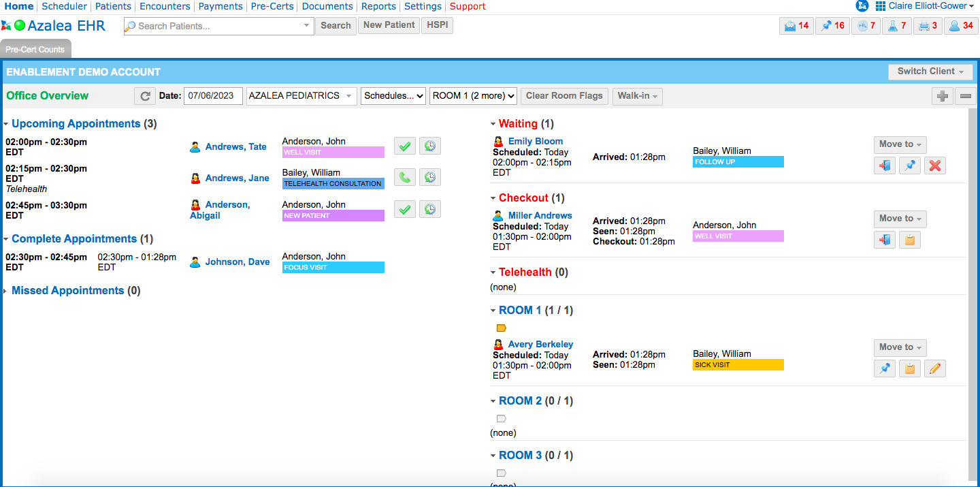Start telehealth call for Andrews, Jane phone icon
The height and width of the screenshot is (487, 980).
[405, 177]
